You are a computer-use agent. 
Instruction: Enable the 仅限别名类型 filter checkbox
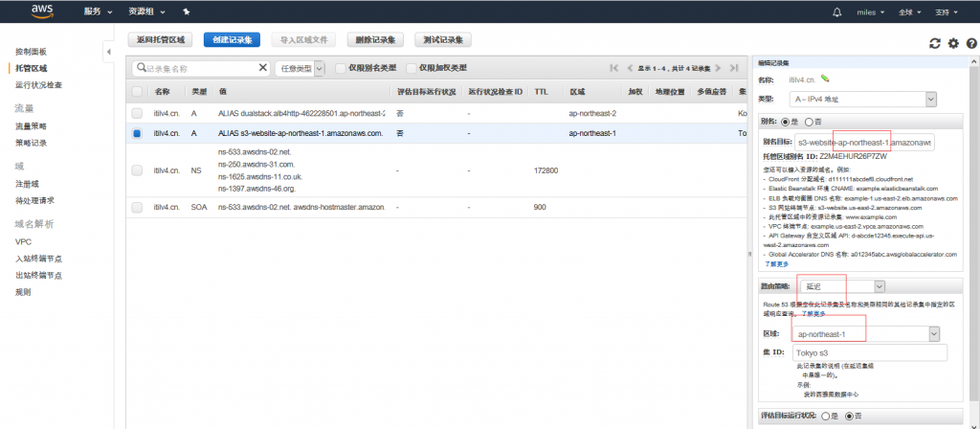click(341, 68)
